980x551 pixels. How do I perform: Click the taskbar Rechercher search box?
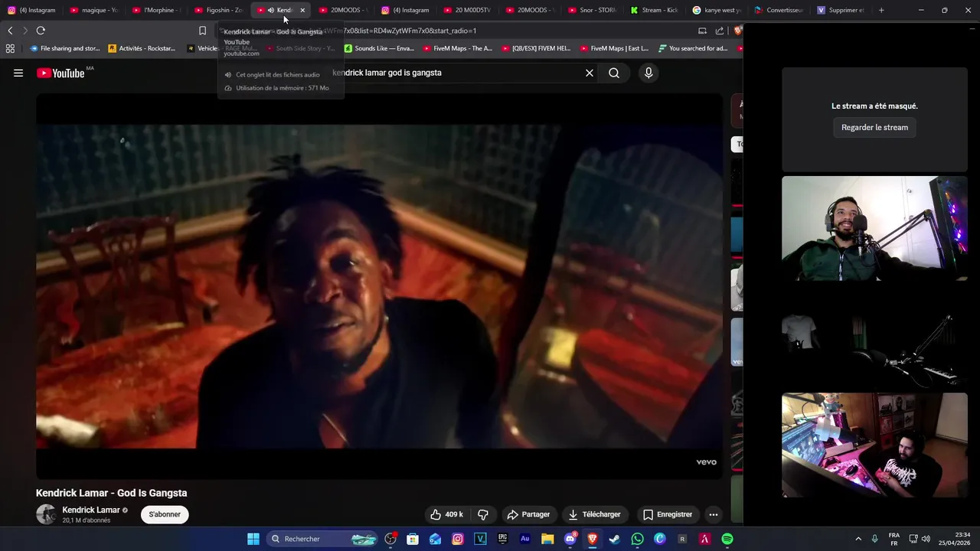322,539
